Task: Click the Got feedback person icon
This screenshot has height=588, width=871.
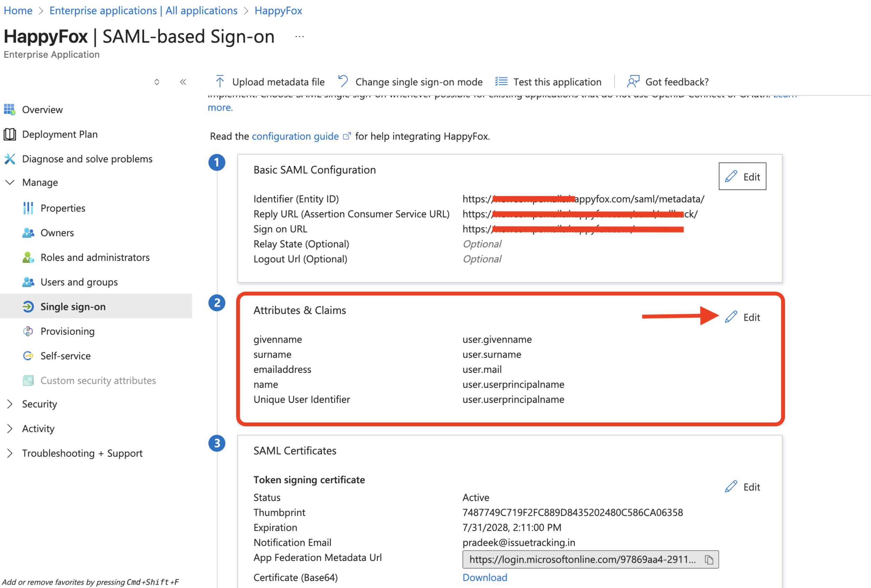Action: tap(633, 81)
